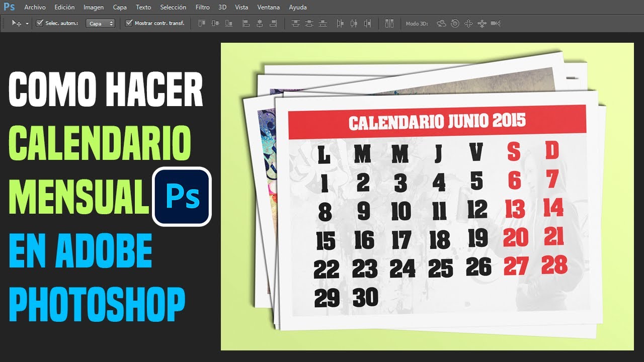The height and width of the screenshot is (362, 644).
Task: Select the 3D Zoom camera mode icon
Action: click(496, 23)
